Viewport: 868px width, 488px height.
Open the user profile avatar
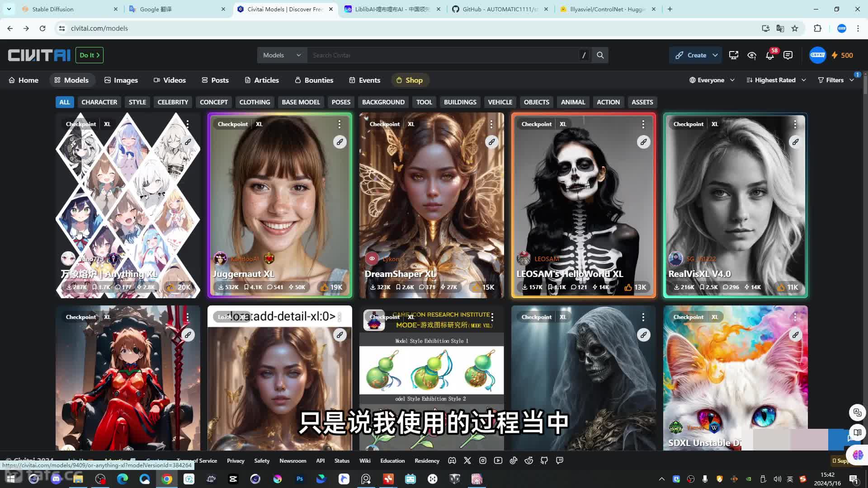click(x=817, y=55)
